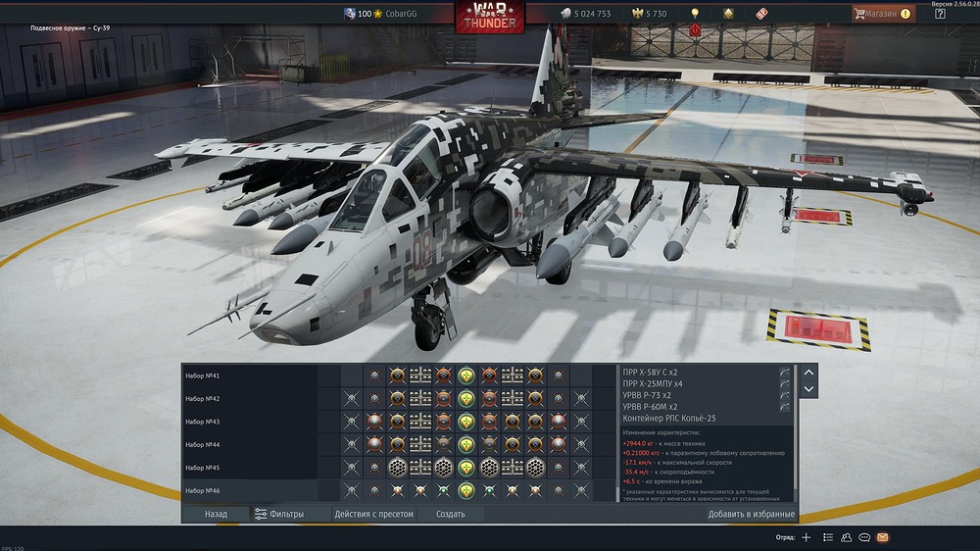
Task: Click Добавить в избранные button
Action: (752, 514)
